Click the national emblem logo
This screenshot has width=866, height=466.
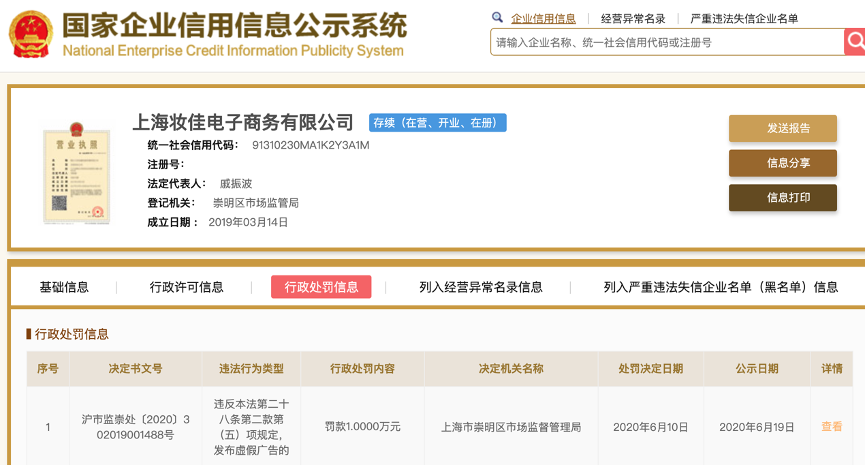point(31,34)
